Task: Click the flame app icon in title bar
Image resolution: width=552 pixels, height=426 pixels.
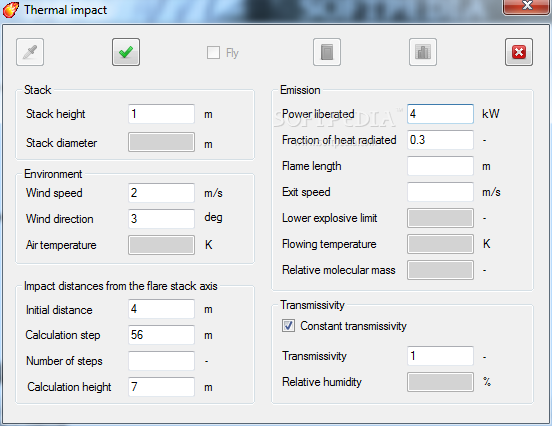Action: pyautogui.click(x=11, y=10)
